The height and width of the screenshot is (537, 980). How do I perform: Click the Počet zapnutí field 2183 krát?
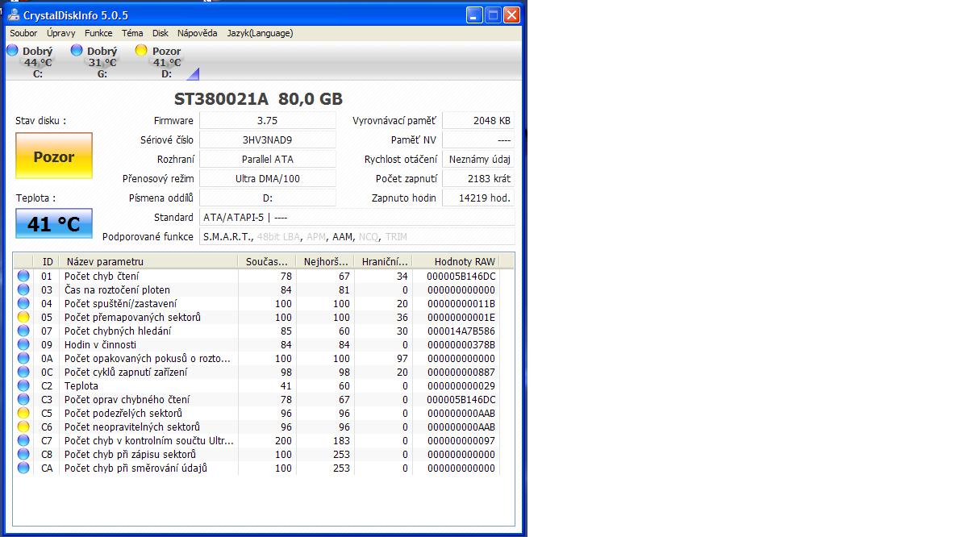click(x=478, y=178)
